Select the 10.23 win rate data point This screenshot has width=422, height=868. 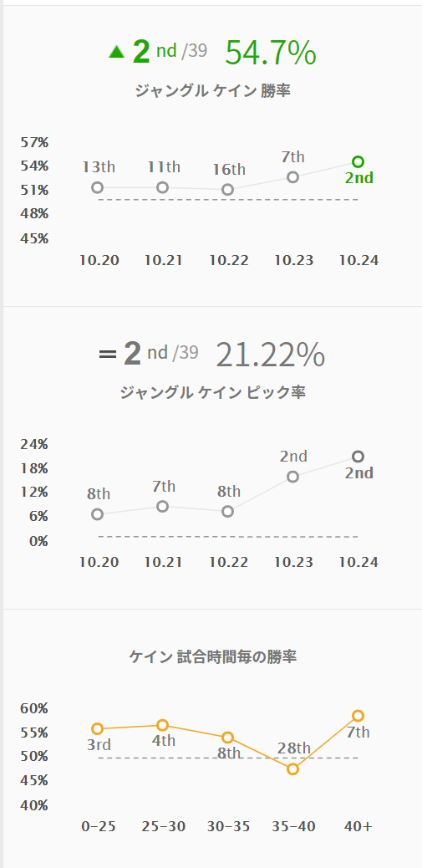click(293, 177)
